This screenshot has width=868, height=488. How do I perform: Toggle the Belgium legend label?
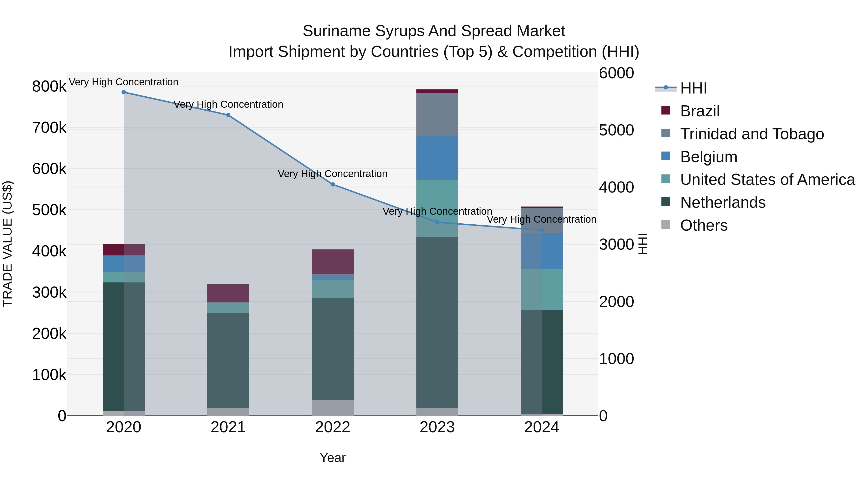pyautogui.click(x=709, y=157)
